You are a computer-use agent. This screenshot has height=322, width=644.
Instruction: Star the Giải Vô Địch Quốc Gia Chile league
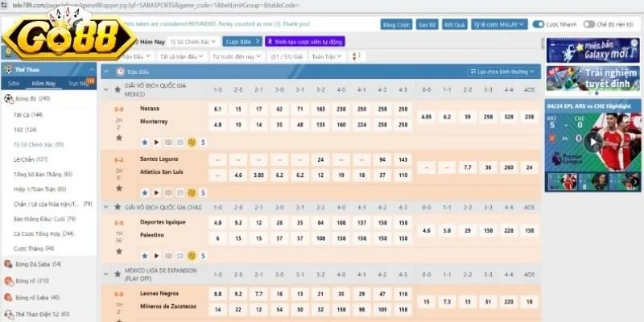tap(118, 208)
